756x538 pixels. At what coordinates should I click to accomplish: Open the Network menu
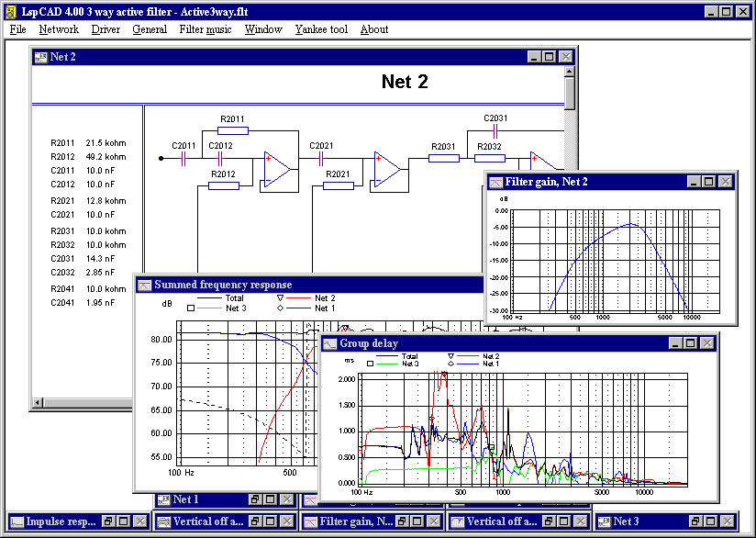coord(59,29)
